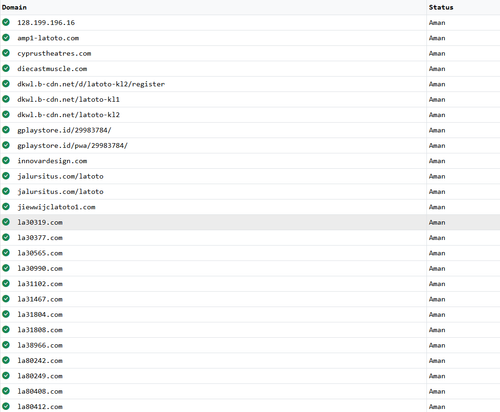
Task: Click the check icon for jiewwijclatoto1.com
Action: [6, 207]
